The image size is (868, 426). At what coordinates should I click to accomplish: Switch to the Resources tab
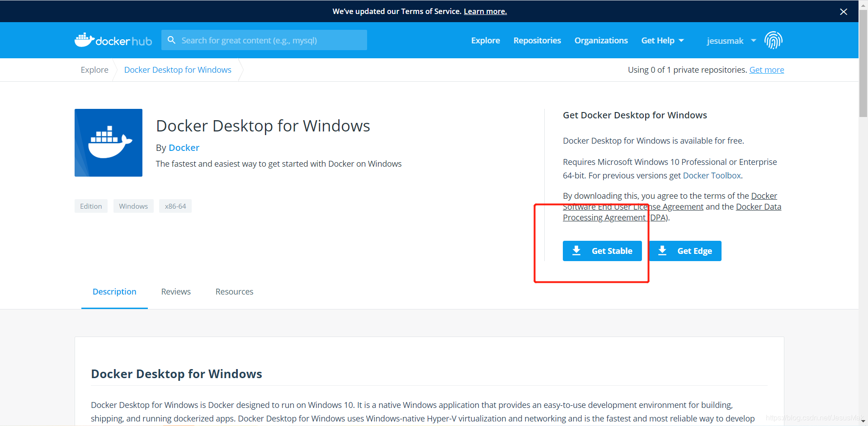pyautogui.click(x=234, y=292)
